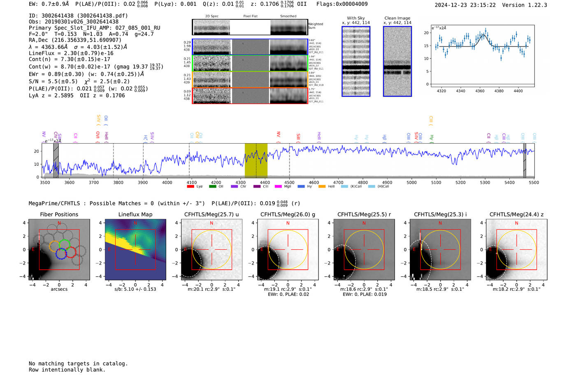Click the λ = 4363.66Å line
576x392 pixels.
click(78, 47)
